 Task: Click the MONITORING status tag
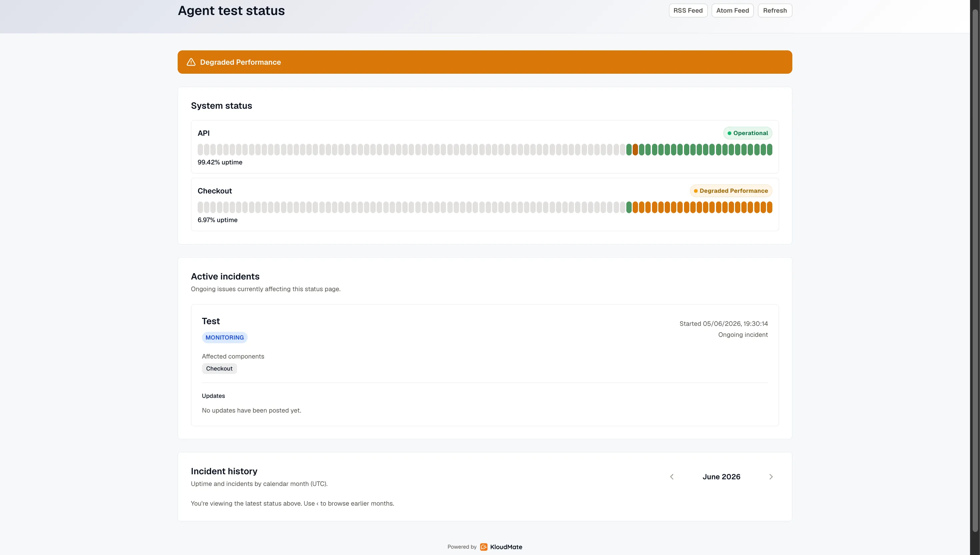225,337
